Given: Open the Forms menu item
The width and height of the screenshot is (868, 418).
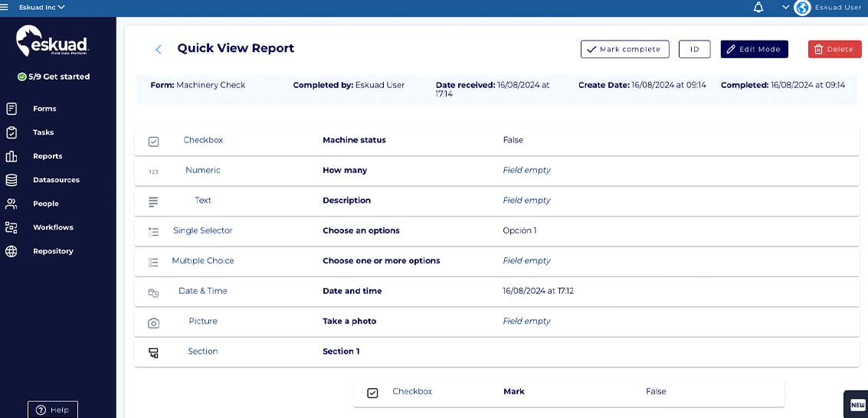Looking at the screenshot, I should pos(44,109).
